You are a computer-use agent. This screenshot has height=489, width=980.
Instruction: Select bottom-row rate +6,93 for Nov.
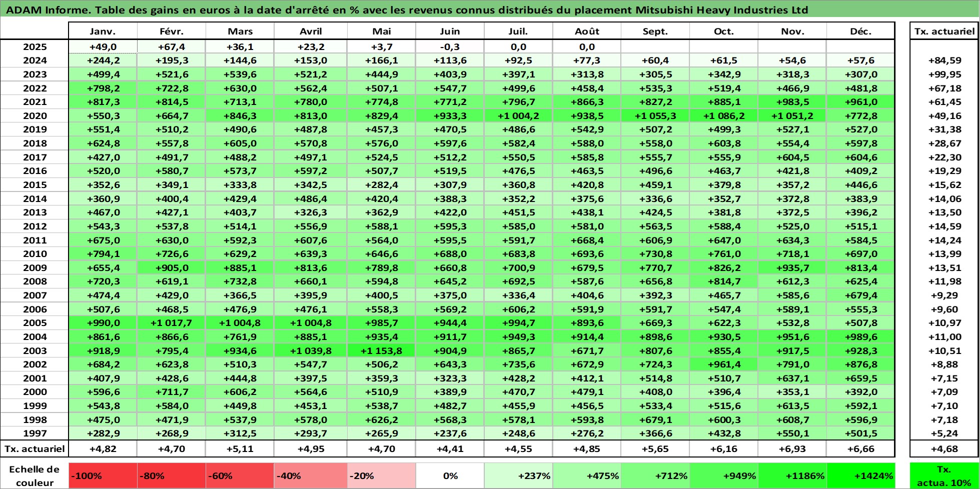click(x=792, y=449)
